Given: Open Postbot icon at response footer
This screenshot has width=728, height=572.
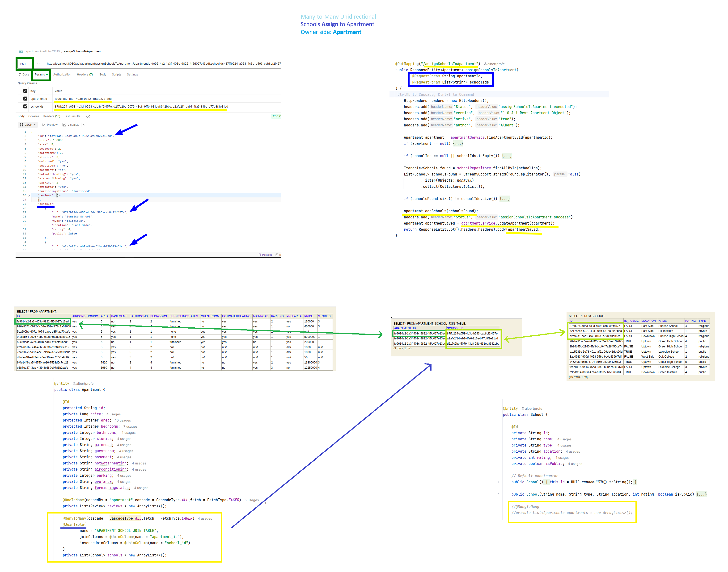Looking at the screenshot, I should 260,255.
